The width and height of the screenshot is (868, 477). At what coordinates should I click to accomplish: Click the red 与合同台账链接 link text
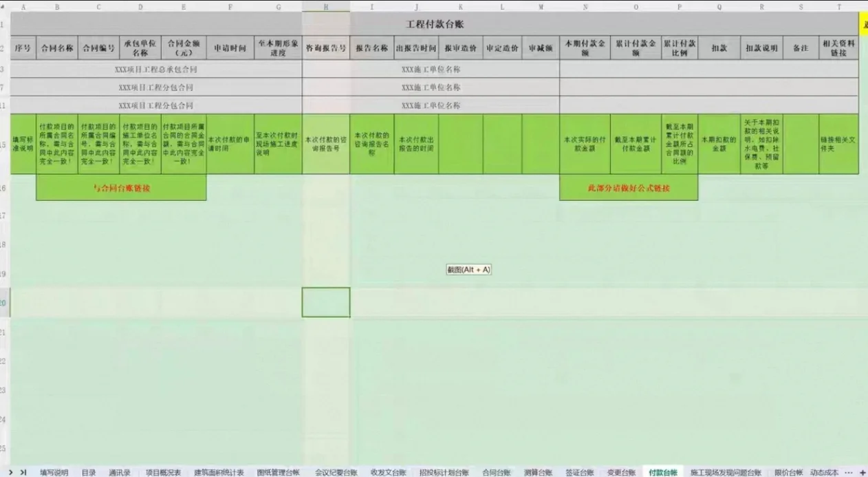pos(120,187)
